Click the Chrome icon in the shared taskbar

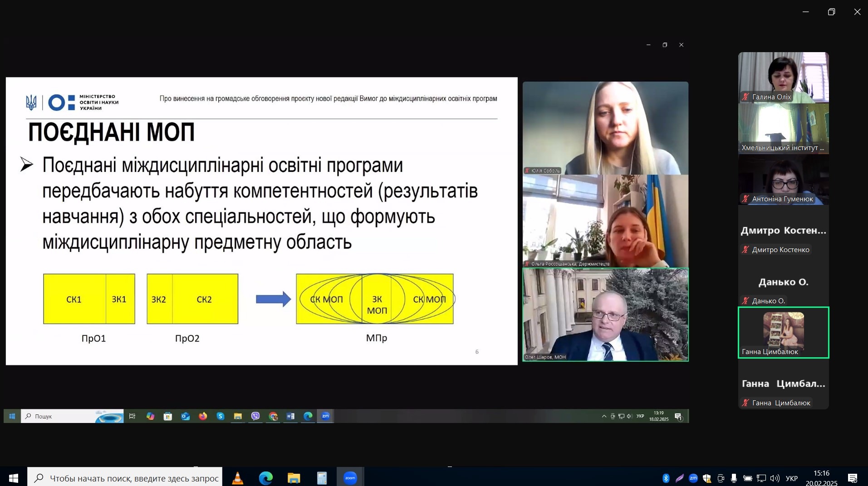click(x=273, y=416)
